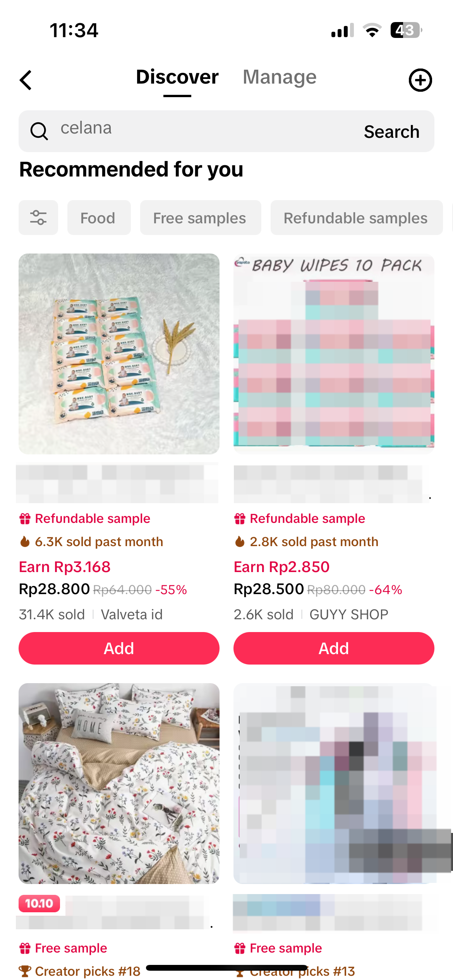The width and height of the screenshot is (453, 980).
Task: Tap the plus circle add icon
Action: [420, 80]
